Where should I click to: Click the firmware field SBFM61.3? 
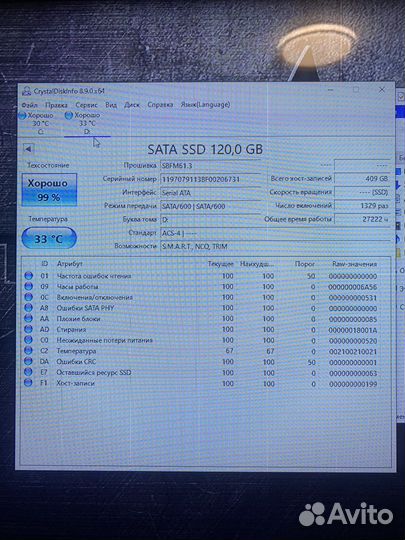click(210, 166)
